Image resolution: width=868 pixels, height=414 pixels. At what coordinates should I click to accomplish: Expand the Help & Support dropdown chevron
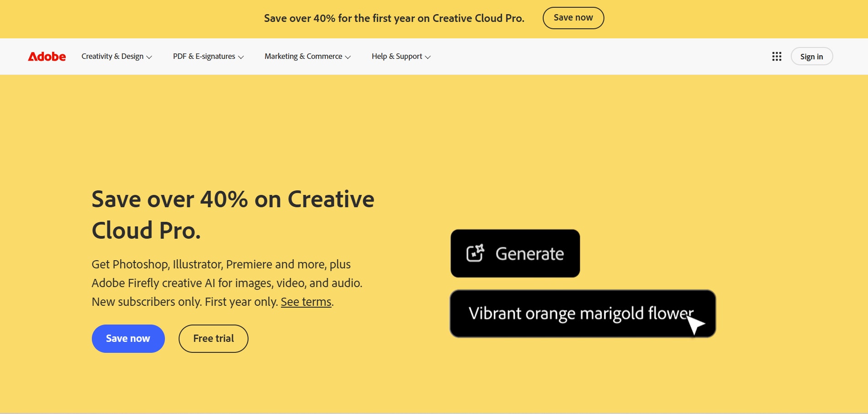pyautogui.click(x=428, y=57)
